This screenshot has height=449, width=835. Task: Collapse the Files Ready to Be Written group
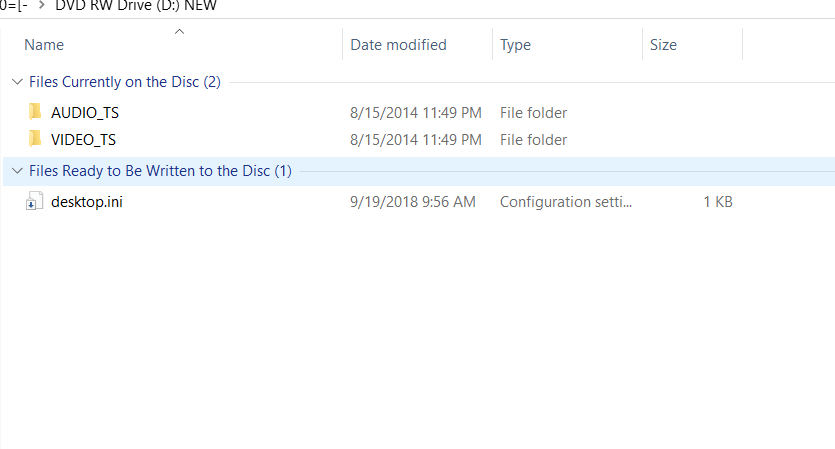pyautogui.click(x=16, y=171)
